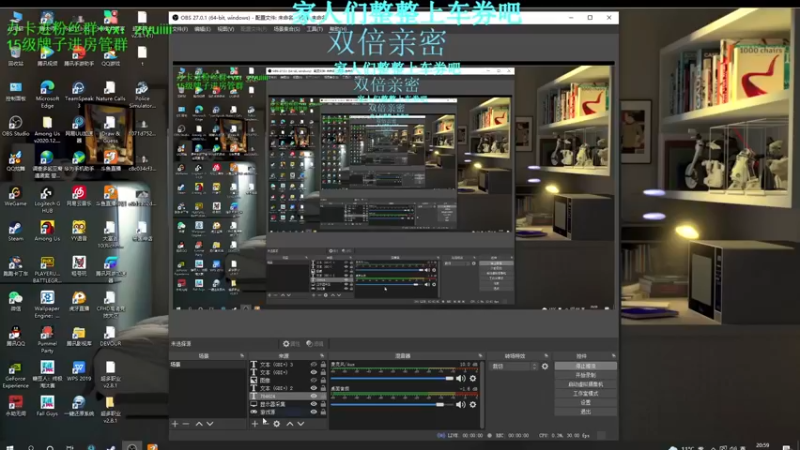Toggle lock on 游戏源 source

click(323, 412)
